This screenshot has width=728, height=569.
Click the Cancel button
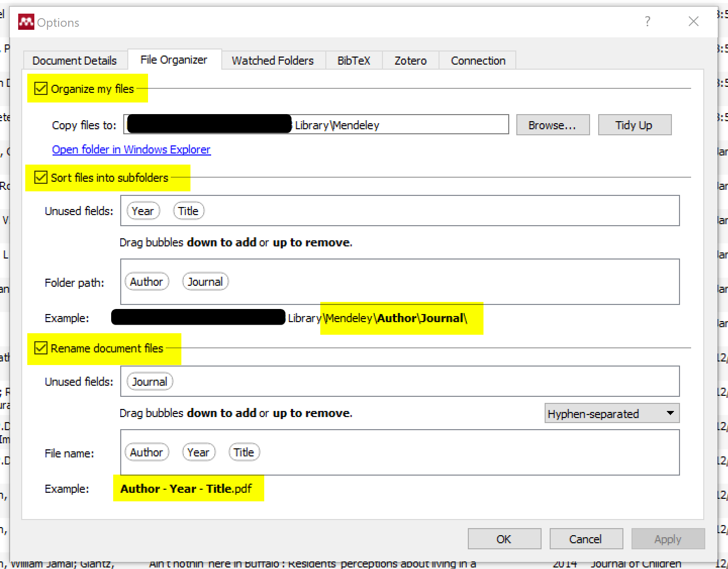tap(586, 539)
